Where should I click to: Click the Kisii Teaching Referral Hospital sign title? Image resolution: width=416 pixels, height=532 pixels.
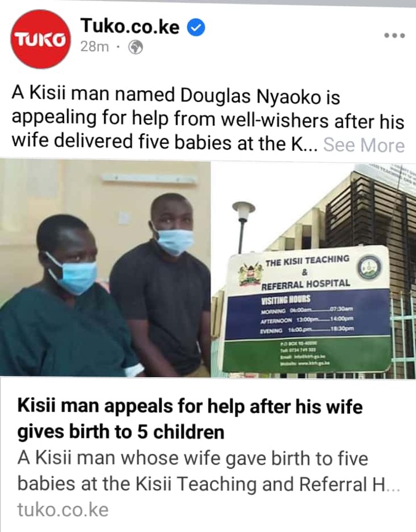(x=306, y=271)
